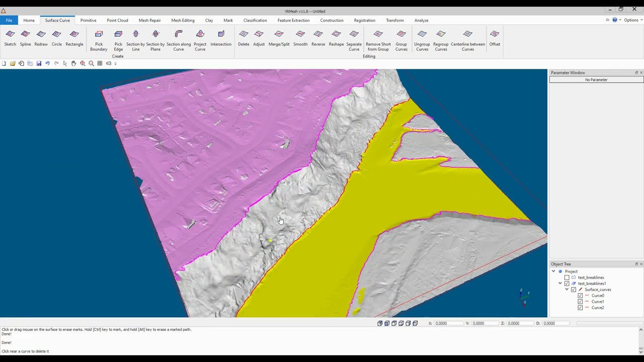Click the Undo arrow icon
644x362 pixels.
(x=47, y=63)
